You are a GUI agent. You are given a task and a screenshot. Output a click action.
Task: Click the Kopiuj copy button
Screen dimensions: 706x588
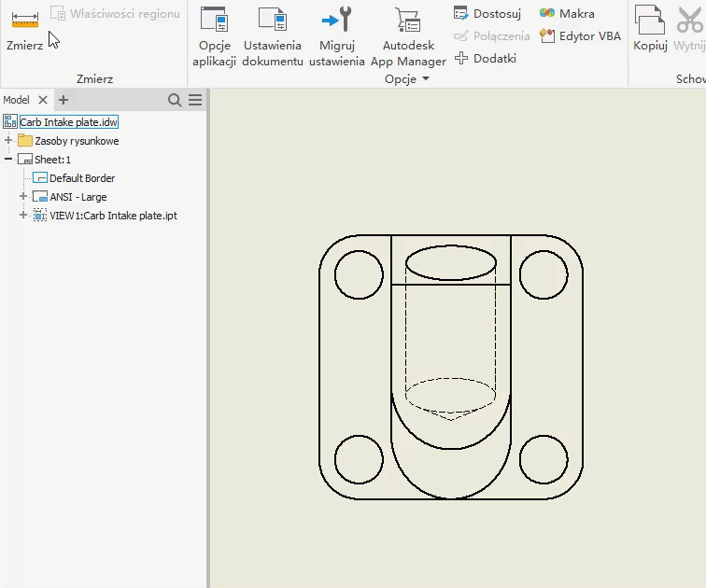click(x=650, y=28)
